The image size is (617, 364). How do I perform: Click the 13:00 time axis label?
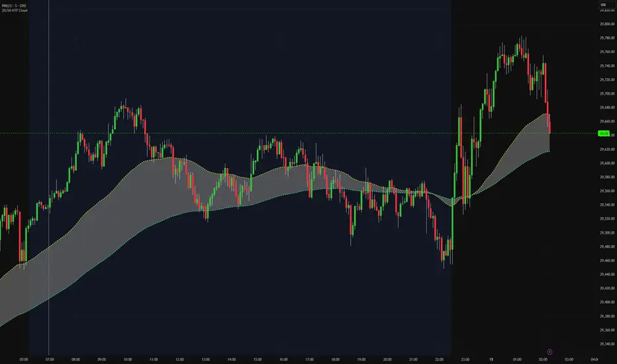point(206,359)
